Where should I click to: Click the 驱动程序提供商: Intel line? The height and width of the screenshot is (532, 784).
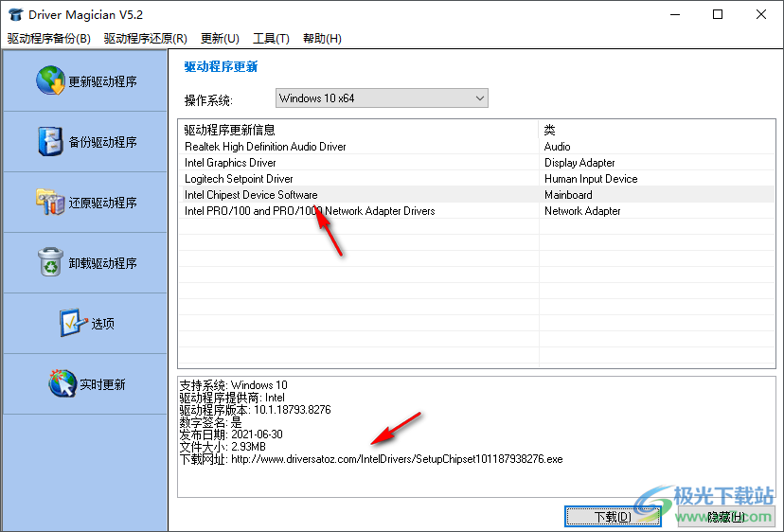tap(232, 398)
